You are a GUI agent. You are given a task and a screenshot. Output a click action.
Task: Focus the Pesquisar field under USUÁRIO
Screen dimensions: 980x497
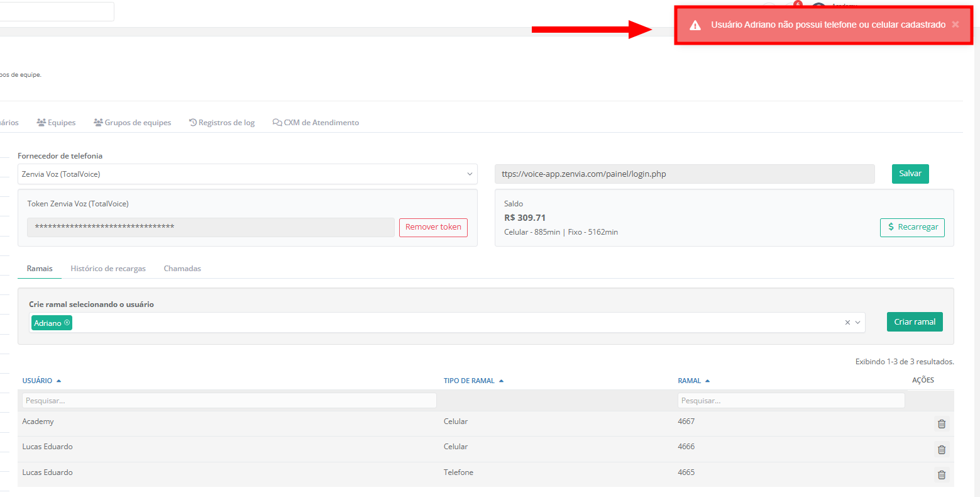[x=229, y=401]
